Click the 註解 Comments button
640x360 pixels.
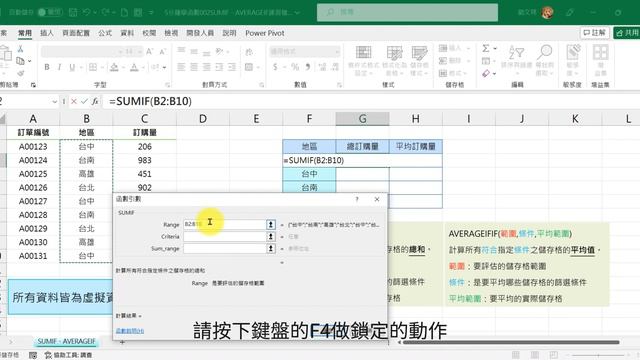click(595, 33)
